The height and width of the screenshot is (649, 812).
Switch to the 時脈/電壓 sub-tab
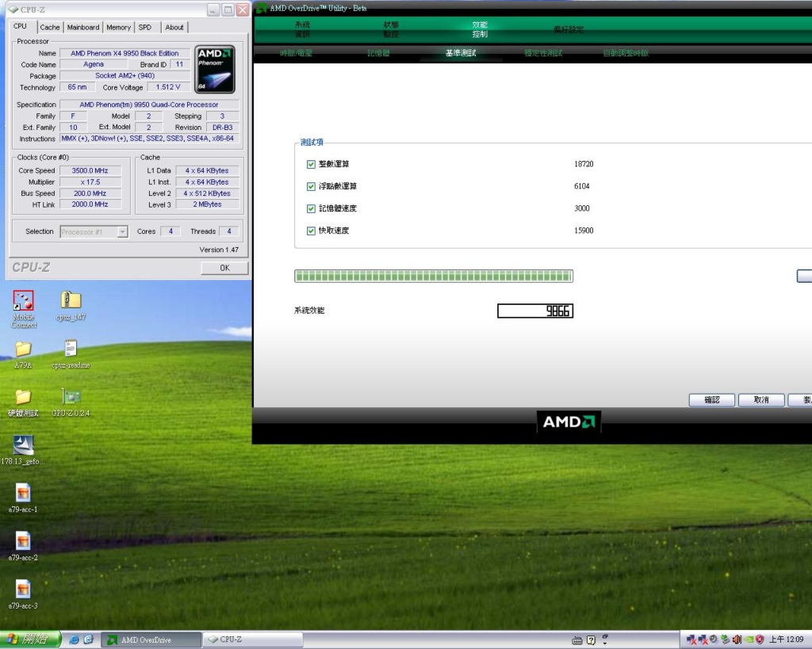tap(297, 53)
